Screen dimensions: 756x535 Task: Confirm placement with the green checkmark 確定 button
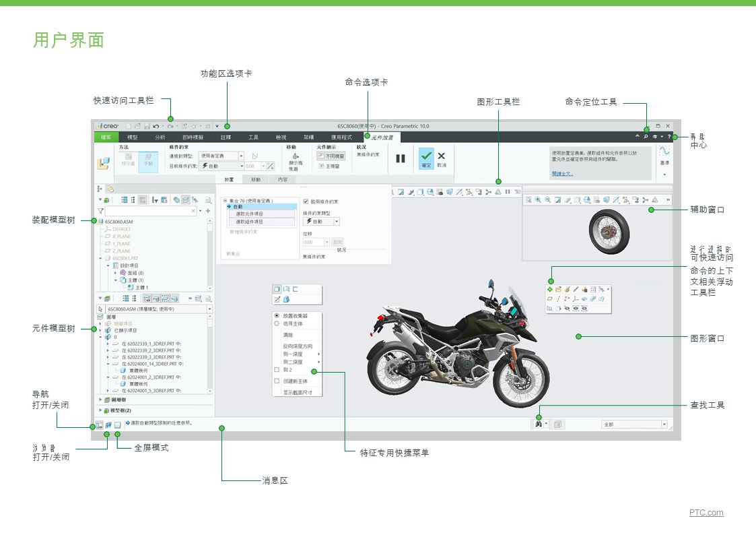pyautogui.click(x=426, y=158)
